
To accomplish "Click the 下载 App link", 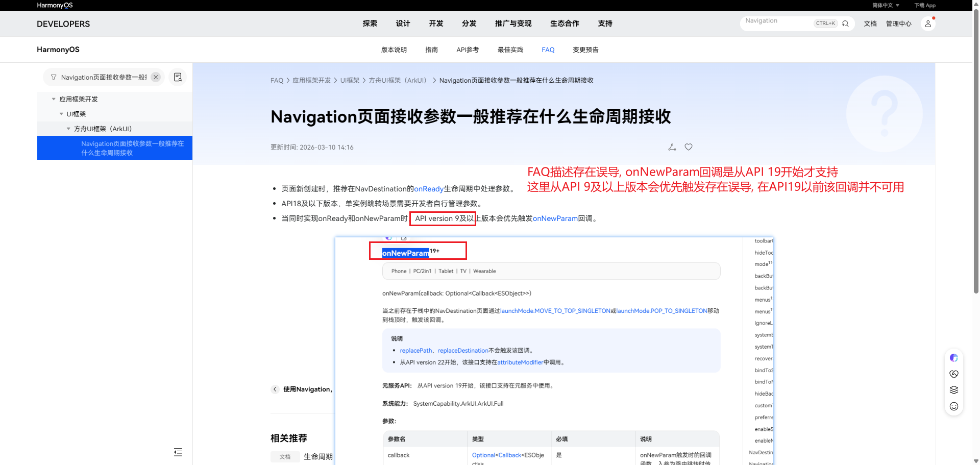I will click(925, 6).
